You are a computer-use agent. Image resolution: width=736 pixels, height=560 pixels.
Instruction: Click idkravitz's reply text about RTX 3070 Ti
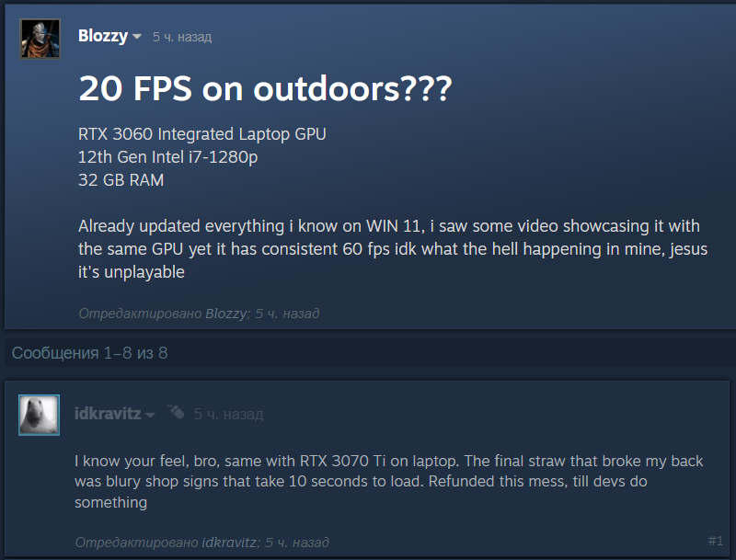(x=388, y=482)
